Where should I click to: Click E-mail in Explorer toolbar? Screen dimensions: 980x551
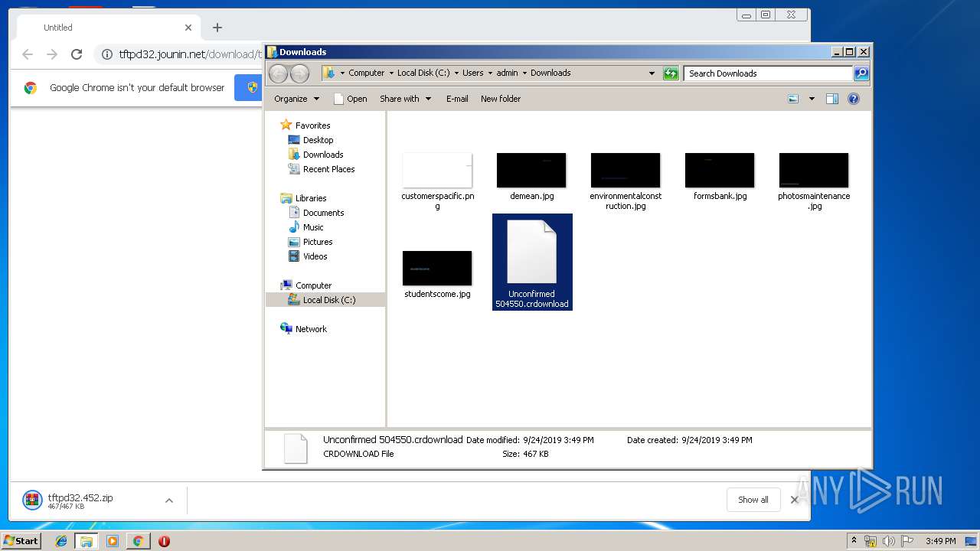[x=457, y=99]
